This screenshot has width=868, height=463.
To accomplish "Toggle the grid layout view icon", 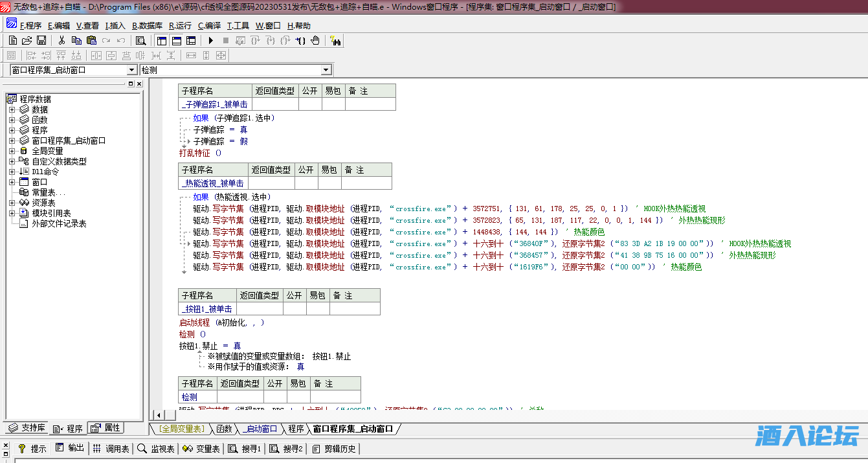I will tap(191, 40).
